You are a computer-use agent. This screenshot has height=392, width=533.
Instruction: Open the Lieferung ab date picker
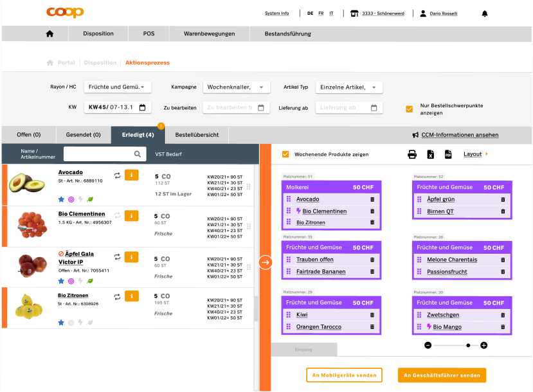click(x=349, y=108)
